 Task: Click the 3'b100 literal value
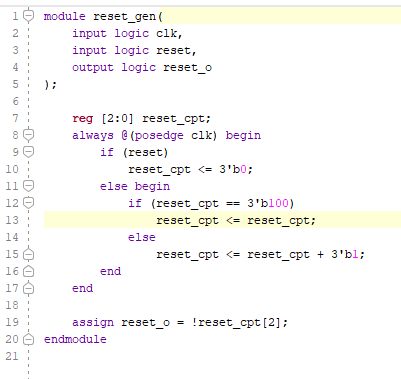pyautogui.click(x=268, y=203)
